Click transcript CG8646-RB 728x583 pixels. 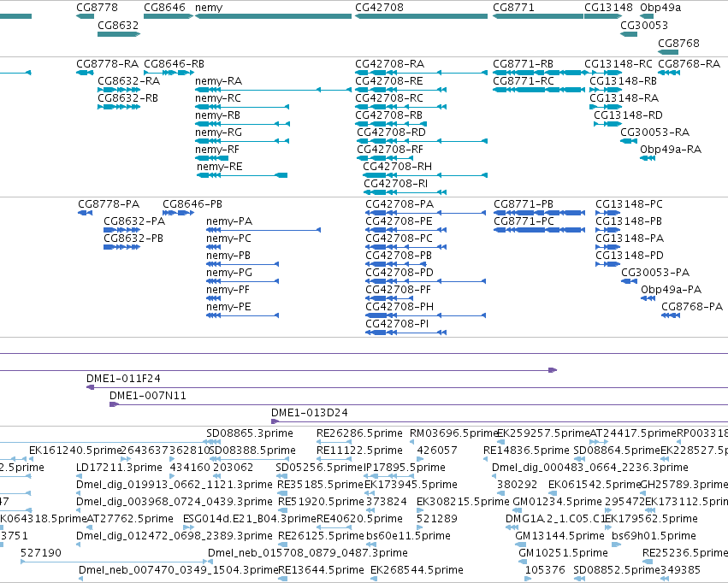click(x=174, y=64)
